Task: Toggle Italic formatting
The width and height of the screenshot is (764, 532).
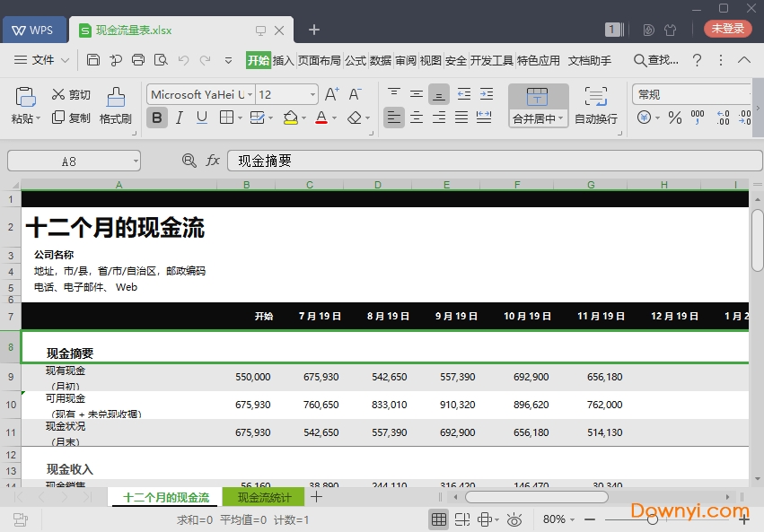Action: pos(178,118)
